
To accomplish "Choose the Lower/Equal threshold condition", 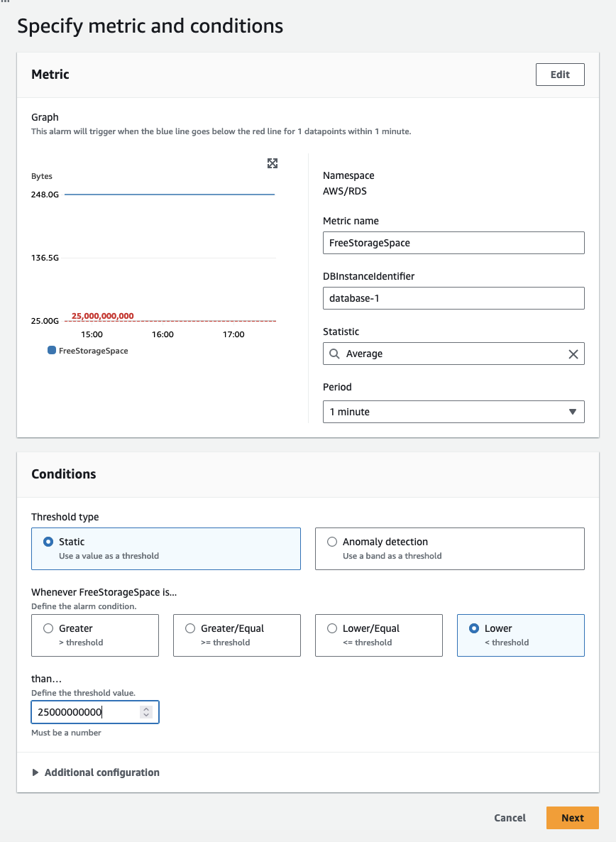I will tap(332, 628).
